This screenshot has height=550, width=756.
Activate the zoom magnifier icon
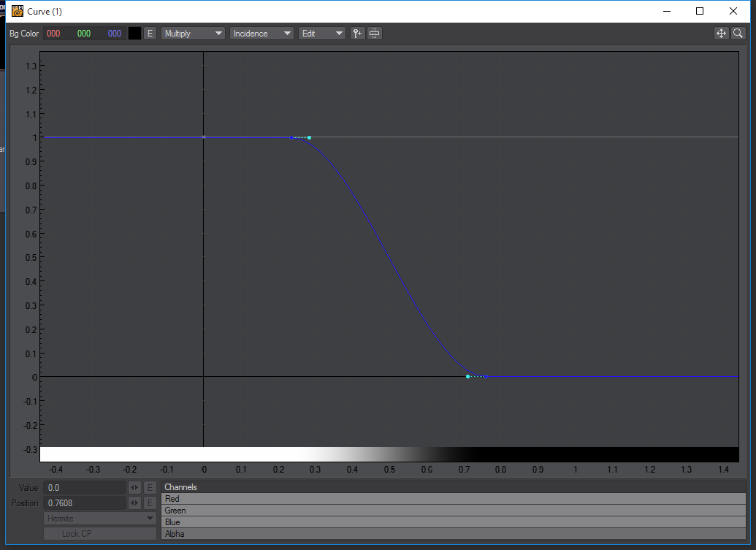(x=738, y=34)
